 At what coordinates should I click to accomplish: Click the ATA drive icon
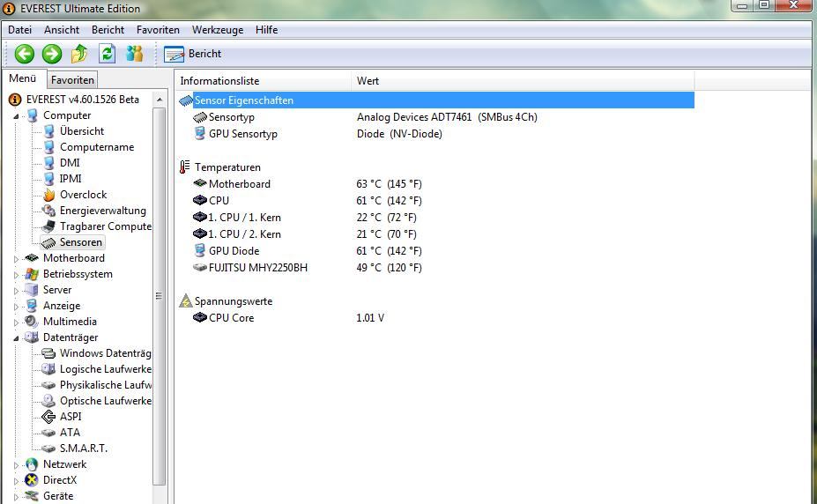[x=48, y=433]
